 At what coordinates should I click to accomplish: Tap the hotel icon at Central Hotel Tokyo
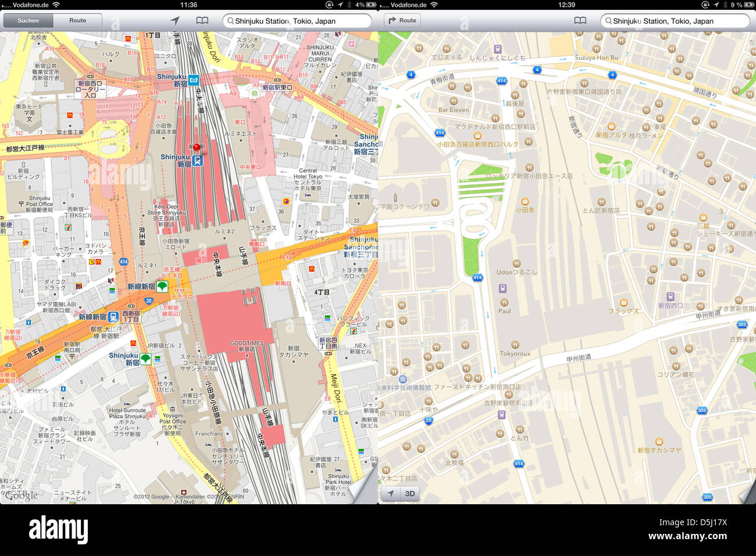[x=307, y=195]
